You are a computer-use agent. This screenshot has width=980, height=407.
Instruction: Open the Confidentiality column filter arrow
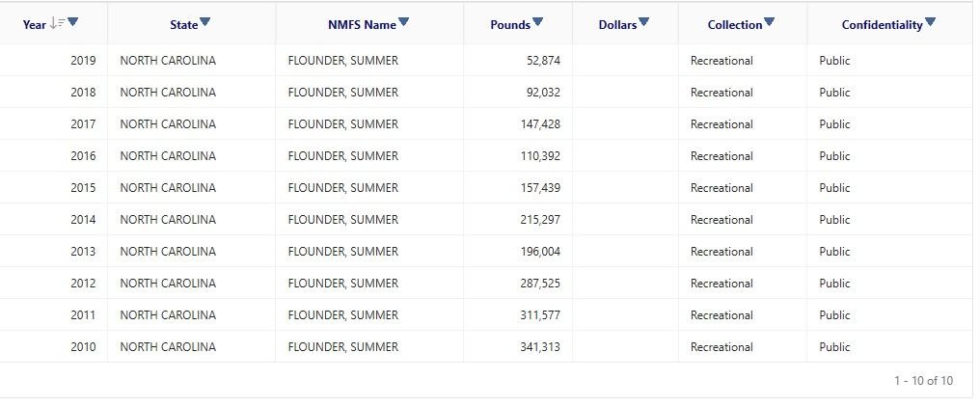pos(930,22)
